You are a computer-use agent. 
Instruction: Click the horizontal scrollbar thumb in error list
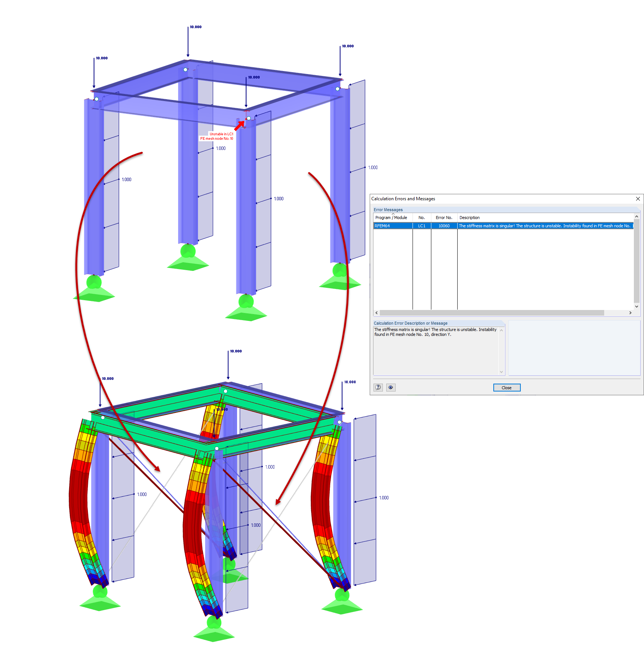pyautogui.click(x=492, y=313)
